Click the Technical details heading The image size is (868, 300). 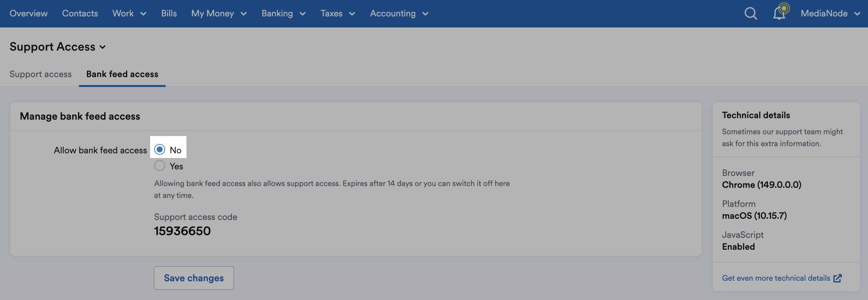(x=756, y=115)
